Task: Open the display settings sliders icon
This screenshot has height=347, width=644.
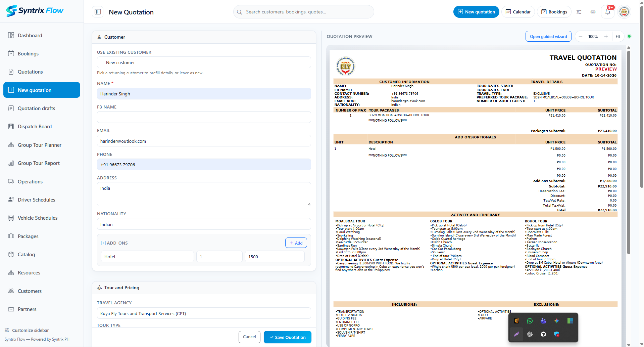Action: [579, 12]
